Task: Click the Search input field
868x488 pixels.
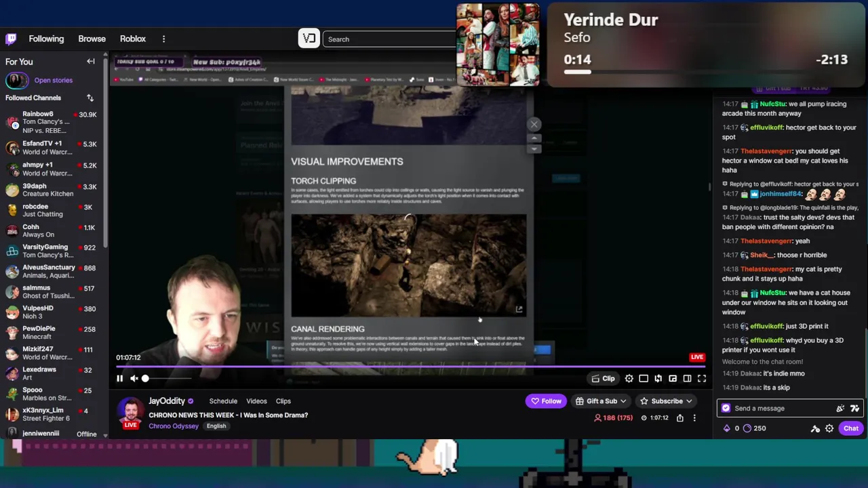Action: pos(390,39)
